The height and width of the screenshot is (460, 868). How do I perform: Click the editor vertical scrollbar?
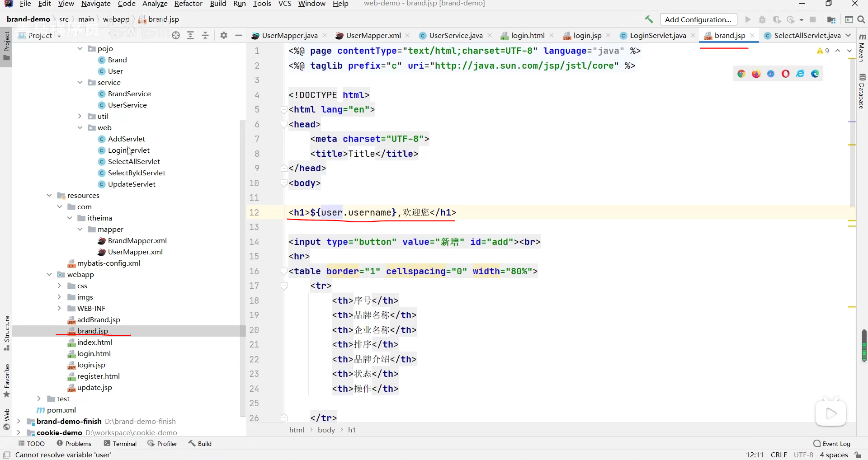[853, 136]
